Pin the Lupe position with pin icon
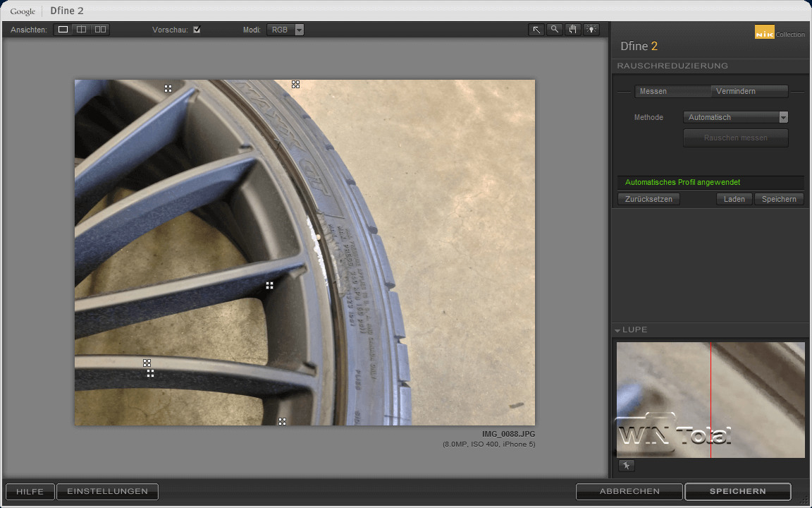 click(626, 466)
